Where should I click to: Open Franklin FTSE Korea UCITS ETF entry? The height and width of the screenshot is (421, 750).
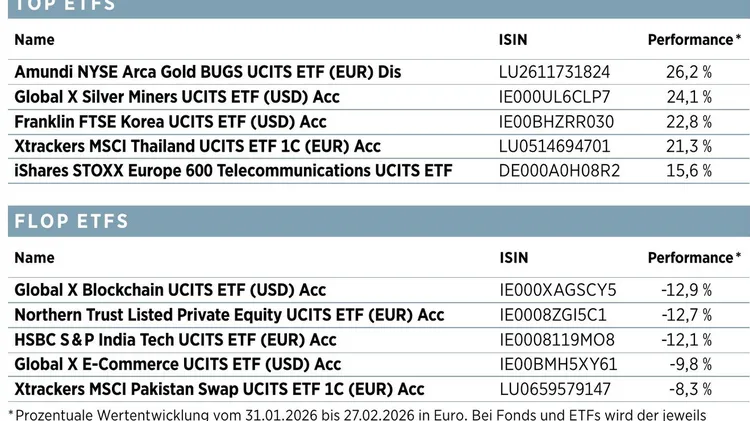click(x=170, y=122)
